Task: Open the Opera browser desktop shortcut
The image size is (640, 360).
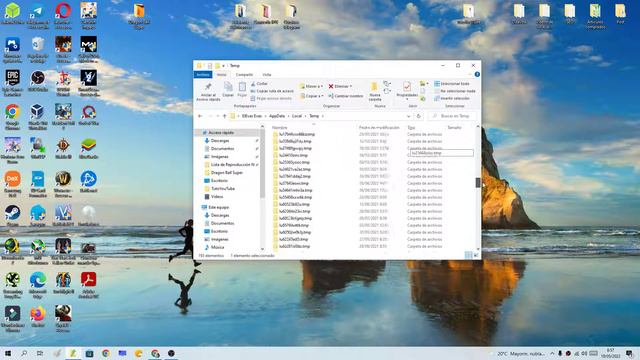Action: (63, 16)
